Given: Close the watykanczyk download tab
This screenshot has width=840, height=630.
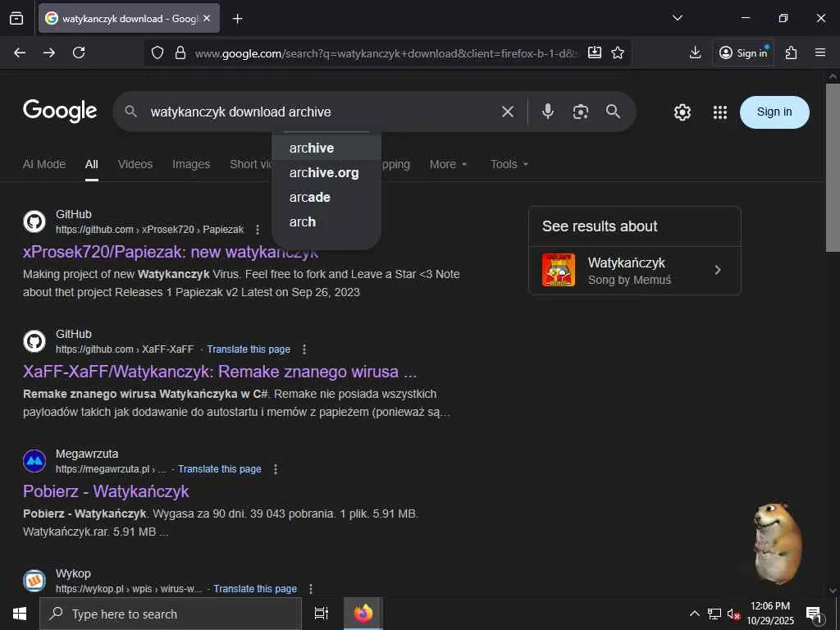Looking at the screenshot, I should coord(207,18).
